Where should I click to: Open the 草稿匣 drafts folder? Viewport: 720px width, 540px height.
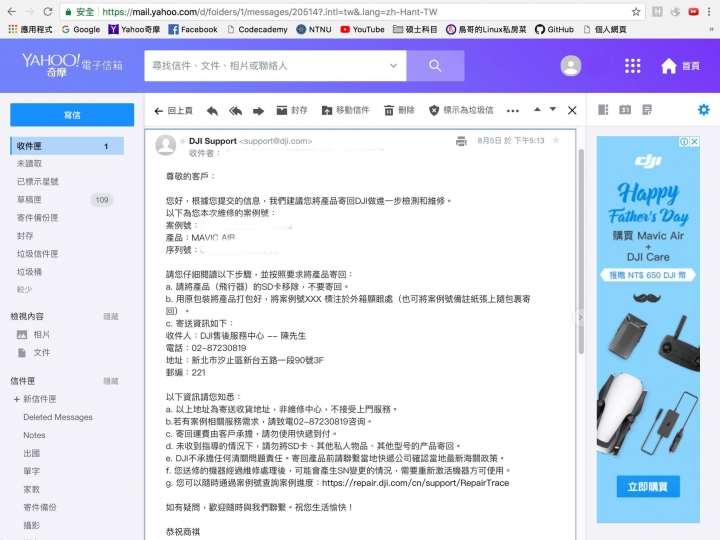coord(29,200)
